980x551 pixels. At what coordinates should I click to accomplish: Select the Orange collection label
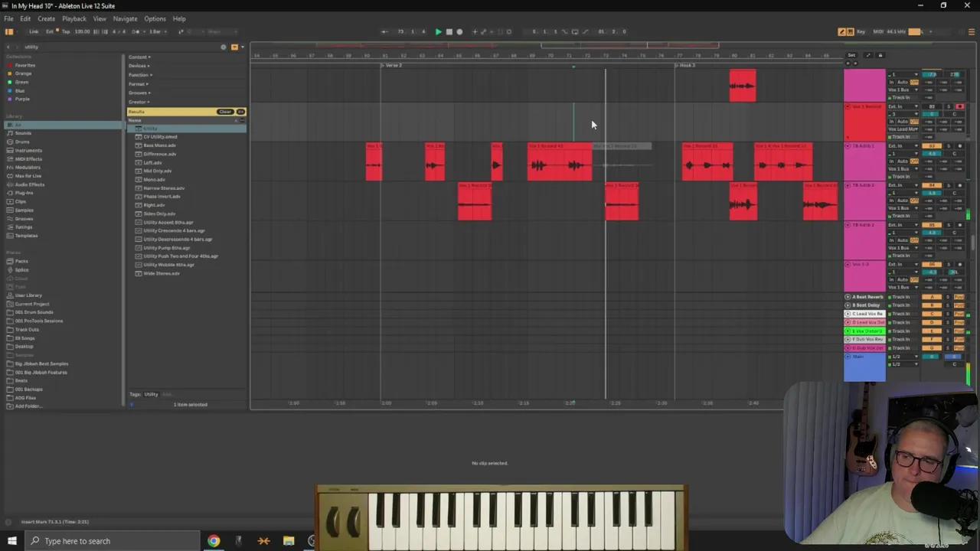23,73
